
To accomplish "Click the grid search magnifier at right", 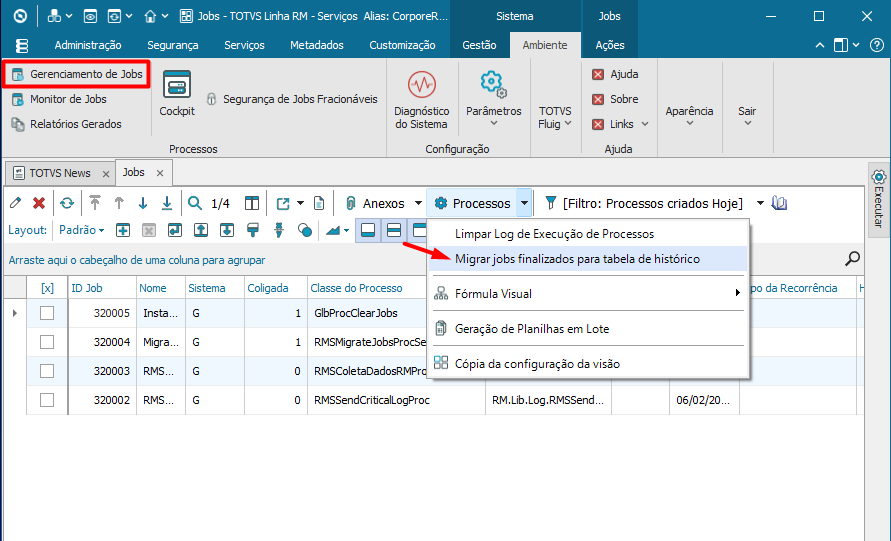I will [x=852, y=259].
